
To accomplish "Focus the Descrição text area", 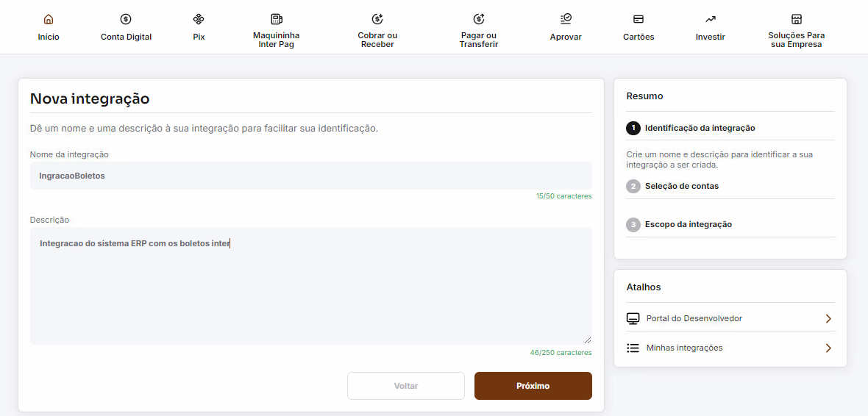I will [x=310, y=287].
